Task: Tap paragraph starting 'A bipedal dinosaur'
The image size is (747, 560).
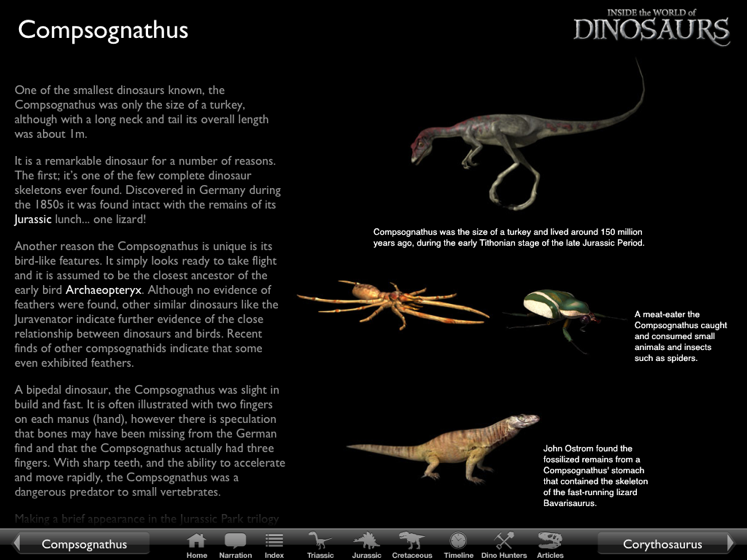Action: pos(150,441)
